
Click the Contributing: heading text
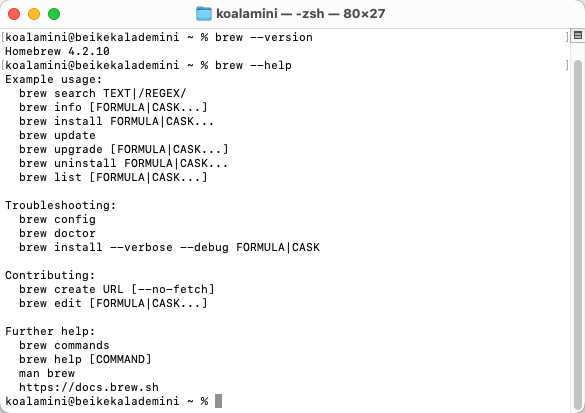coord(50,275)
